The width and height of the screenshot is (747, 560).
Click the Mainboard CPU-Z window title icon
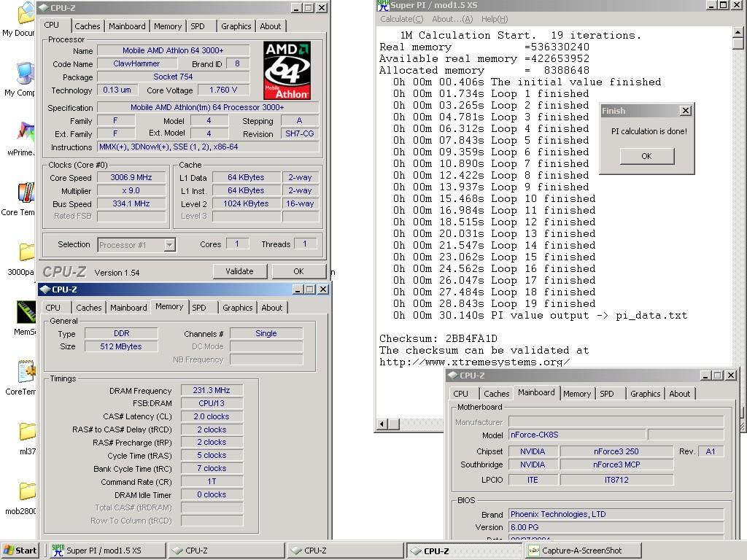point(452,376)
